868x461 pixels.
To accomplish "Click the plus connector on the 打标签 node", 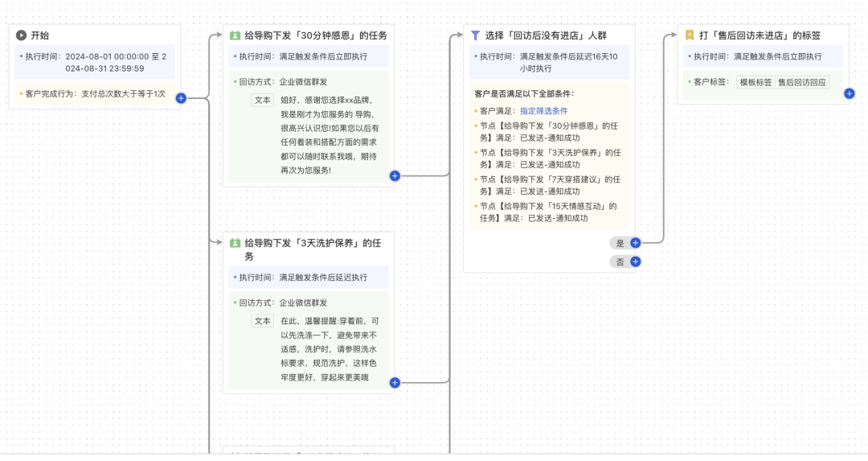I will click(x=850, y=93).
